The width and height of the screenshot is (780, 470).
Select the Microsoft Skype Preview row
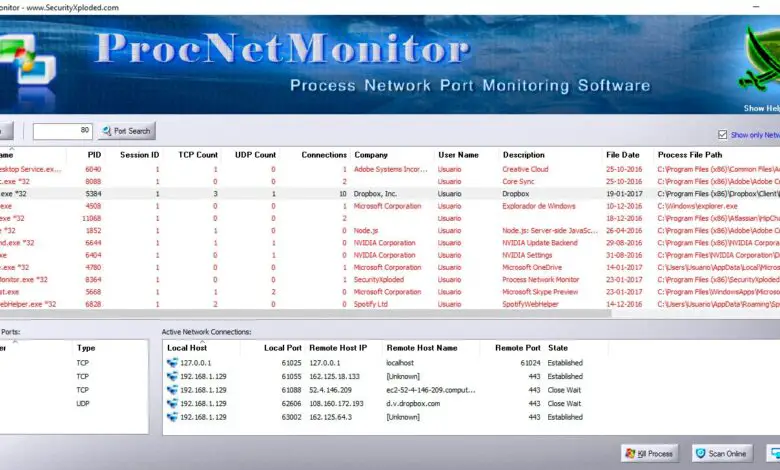pos(390,292)
